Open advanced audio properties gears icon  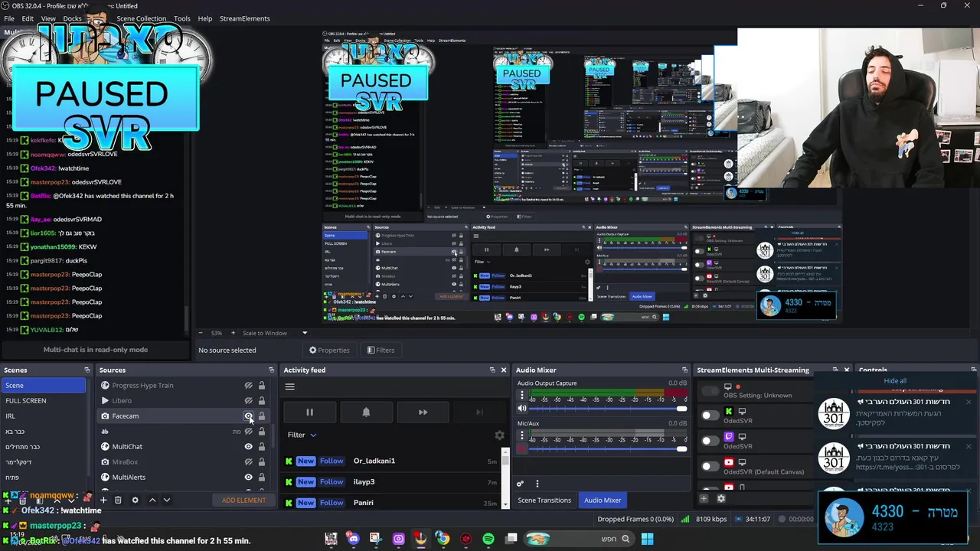point(520,484)
